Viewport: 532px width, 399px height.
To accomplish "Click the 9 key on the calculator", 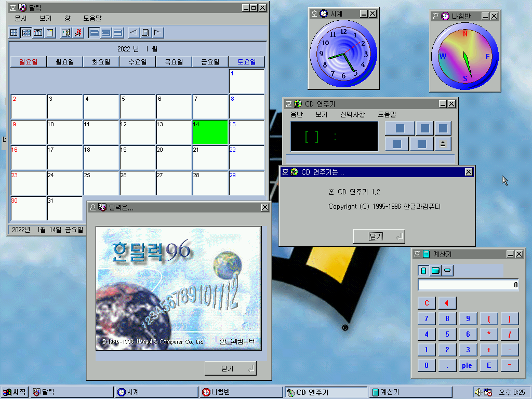I will (468, 318).
